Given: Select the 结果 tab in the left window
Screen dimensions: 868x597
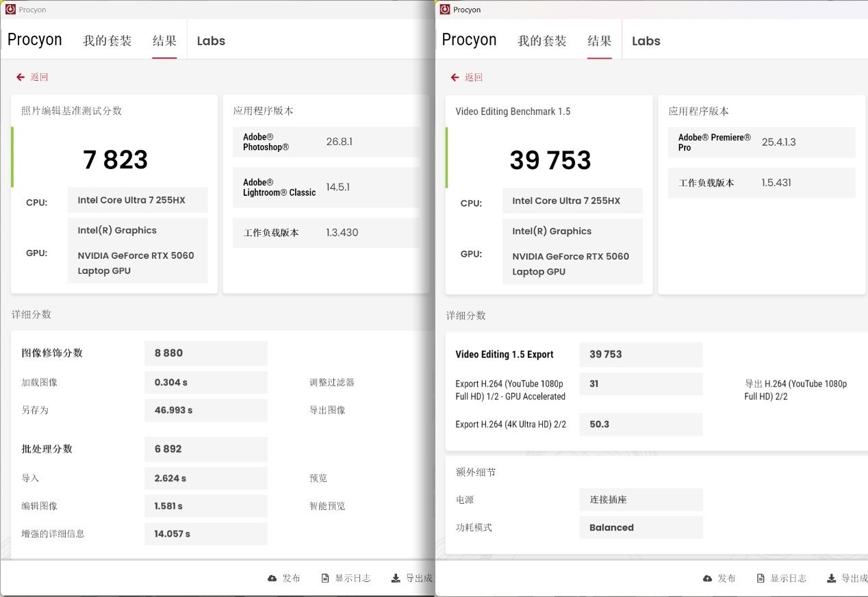Looking at the screenshot, I should [x=164, y=40].
